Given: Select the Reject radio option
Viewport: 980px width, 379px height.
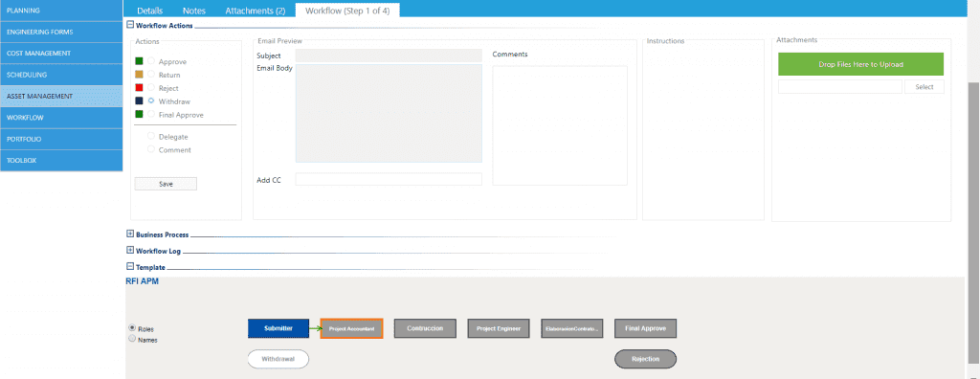Looking at the screenshot, I should 151,88.
